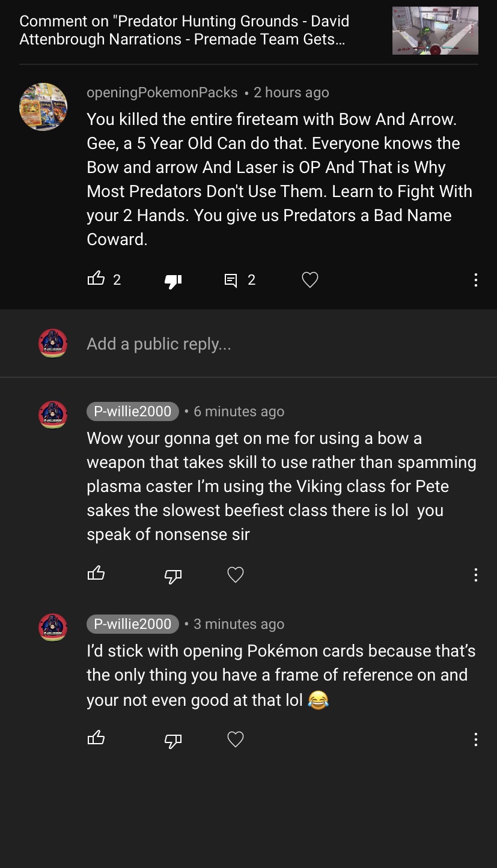
Task: Open the openingPokemonPacks channel name
Action: 162,93
